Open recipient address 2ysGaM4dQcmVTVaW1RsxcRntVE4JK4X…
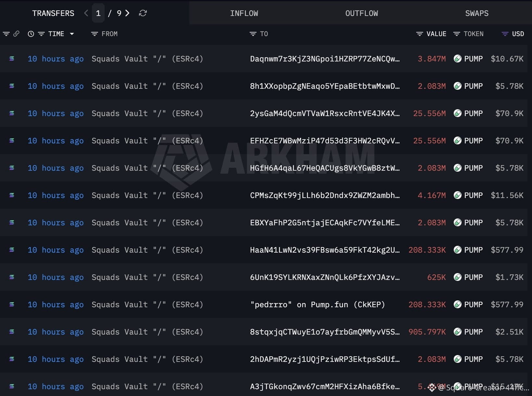Image resolution: width=532 pixels, height=396 pixels. pyautogui.click(x=325, y=113)
